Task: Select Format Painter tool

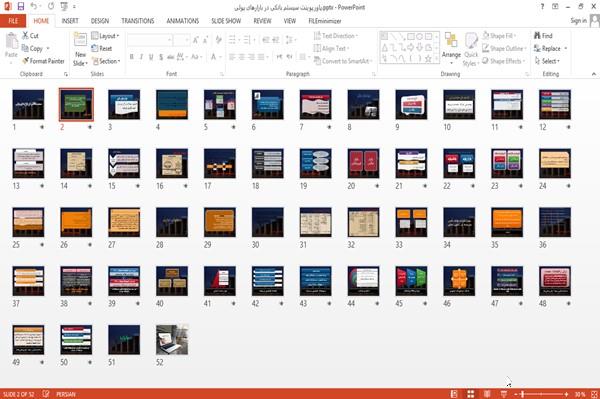Action: pyautogui.click(x=43, y=61)
